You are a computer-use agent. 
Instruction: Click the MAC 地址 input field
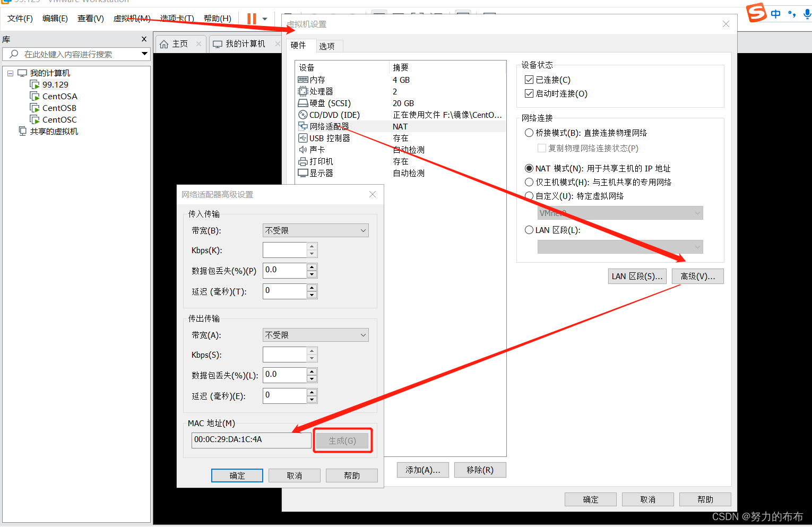(252, 440)
